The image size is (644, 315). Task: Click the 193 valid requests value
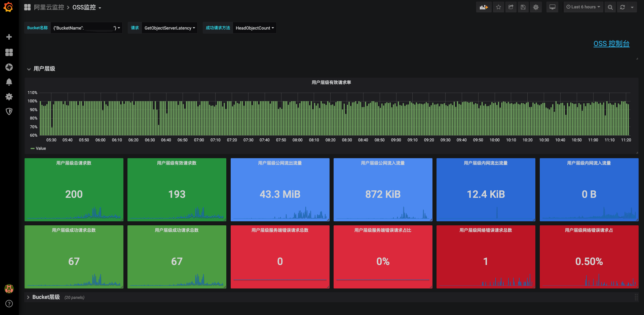(177, 194)
